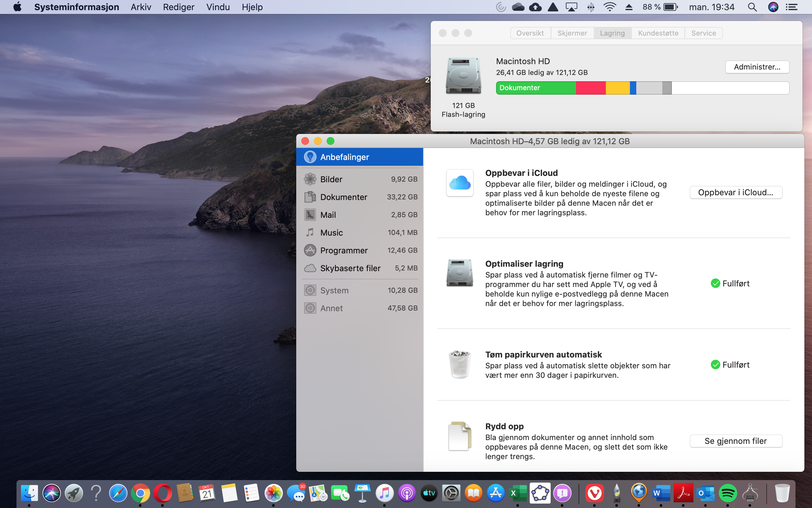Open Wi-Fi status in the menu bar
This screenshot has height=508, width=812.
tap(609, 7)
